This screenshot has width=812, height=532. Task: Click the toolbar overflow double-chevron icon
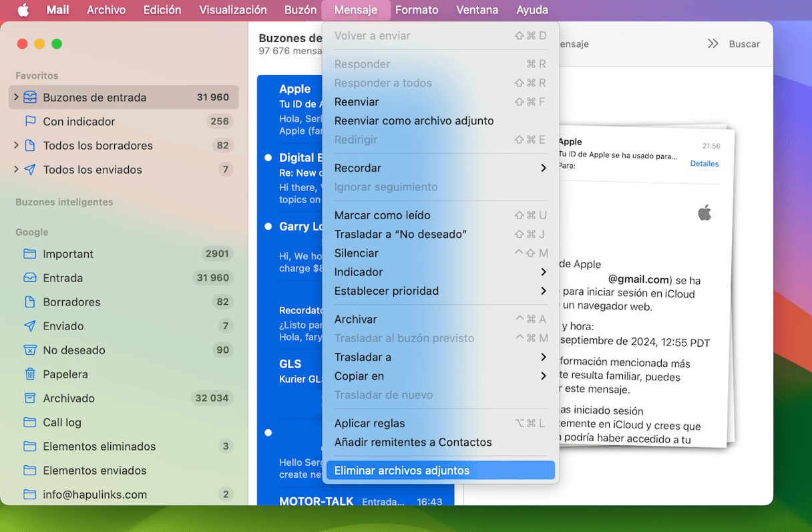(713, 43)
